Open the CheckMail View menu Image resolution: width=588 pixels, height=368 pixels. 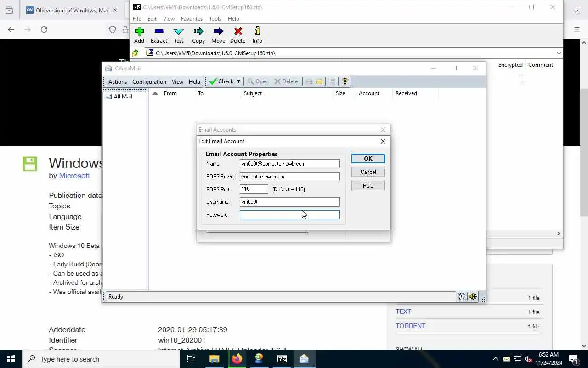coord(177,81)
